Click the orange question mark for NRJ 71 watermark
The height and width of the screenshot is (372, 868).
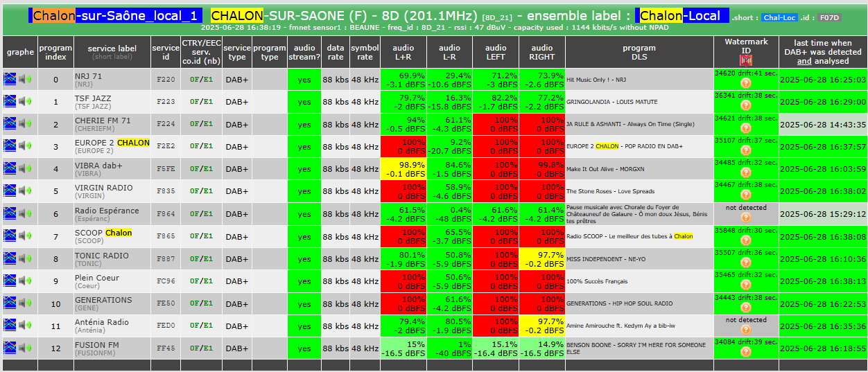click(746, 83)
